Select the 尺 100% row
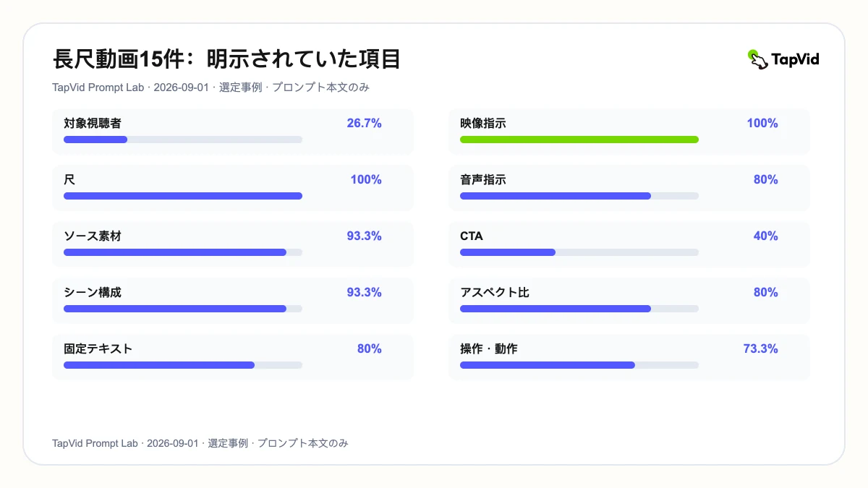The height and width of the screenshot is (488, 868). 233,188
